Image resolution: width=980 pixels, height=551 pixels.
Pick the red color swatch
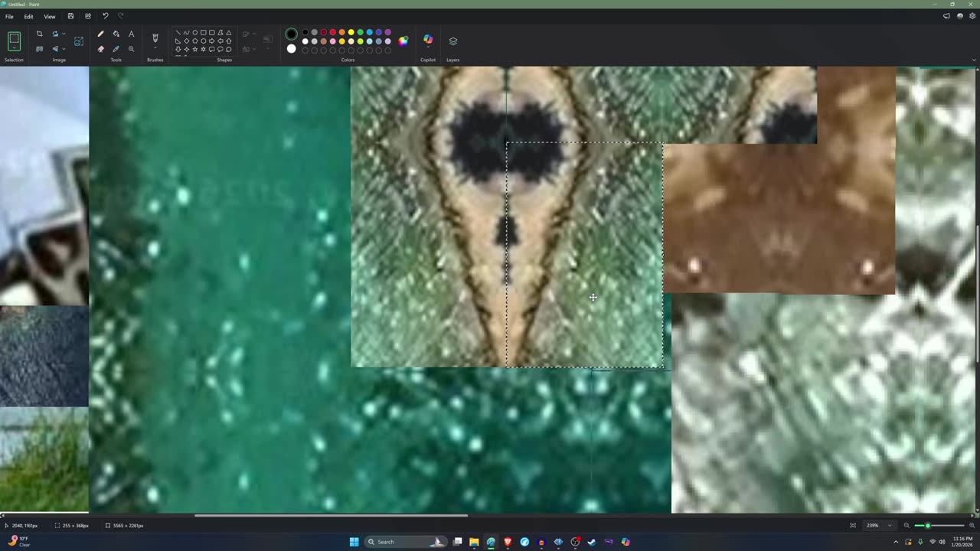click(x=332, y=33)
